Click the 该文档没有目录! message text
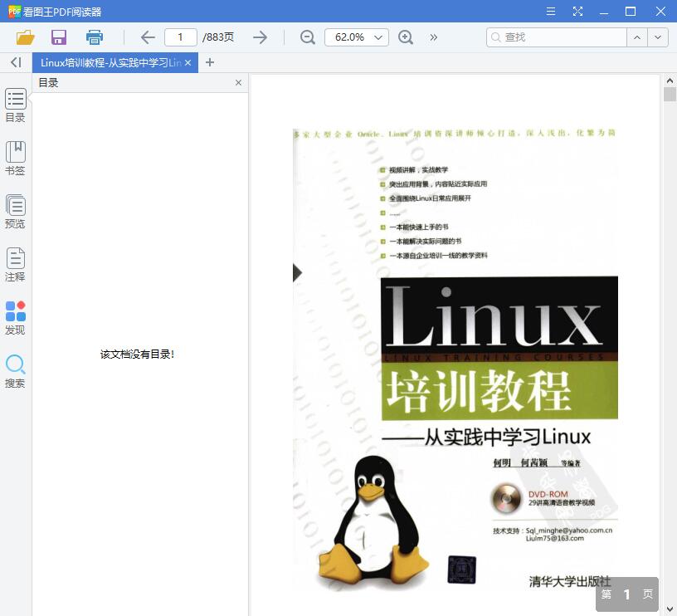The image size is (677, 616). point(137,354)
